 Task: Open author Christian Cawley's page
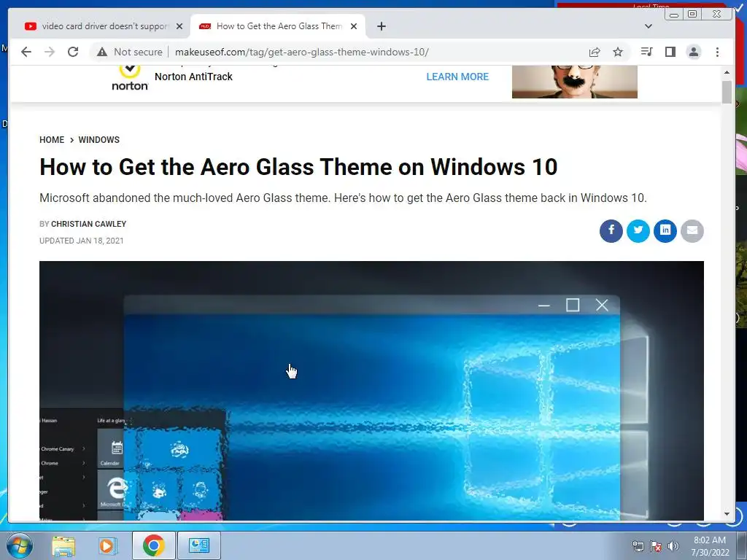coord(88,224)
